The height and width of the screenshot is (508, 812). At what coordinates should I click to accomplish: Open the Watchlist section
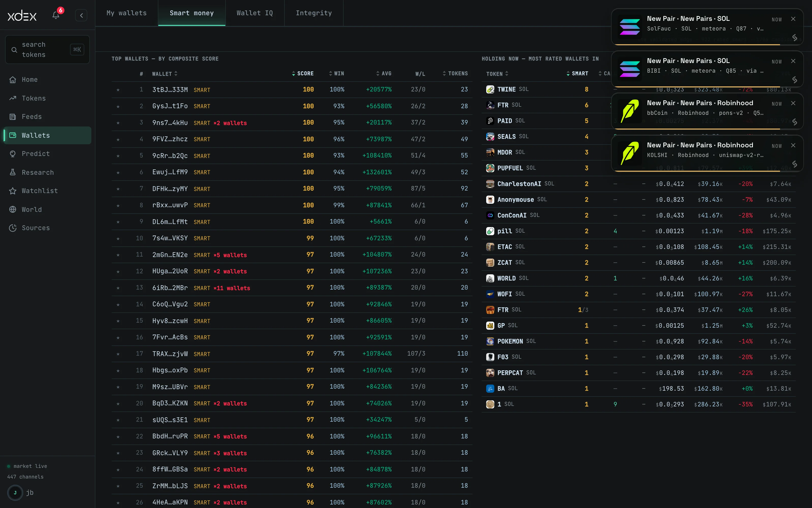click(x=47, y=191)
